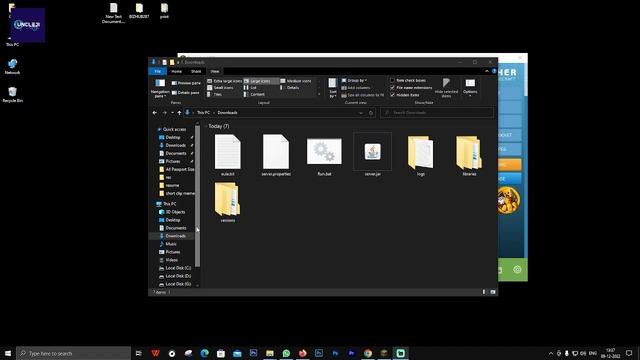Open the Options dropdown
The height and width of the screenshot is (360, 640).
click(x=470, y=88)
